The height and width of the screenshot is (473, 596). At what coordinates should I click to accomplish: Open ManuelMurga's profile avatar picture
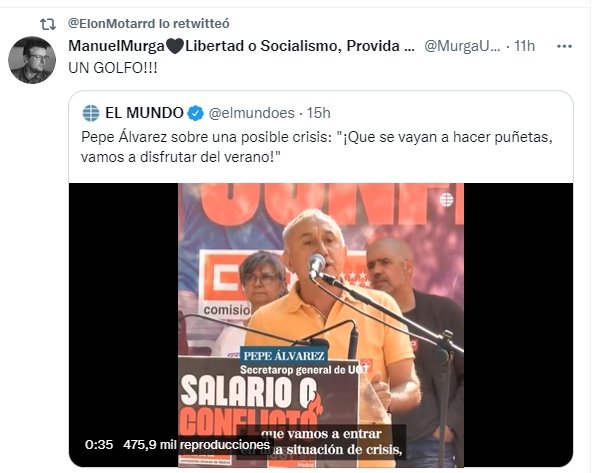[32, 60]
